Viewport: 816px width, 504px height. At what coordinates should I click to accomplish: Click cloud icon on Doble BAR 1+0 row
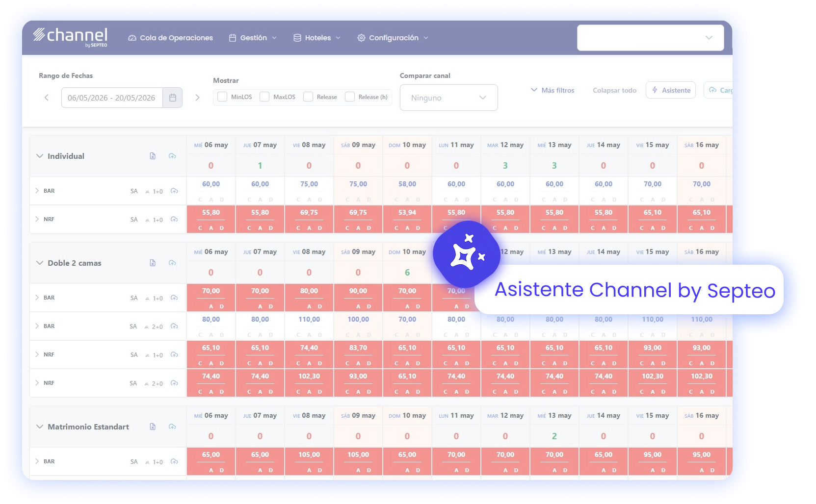[x=174, y=298]
